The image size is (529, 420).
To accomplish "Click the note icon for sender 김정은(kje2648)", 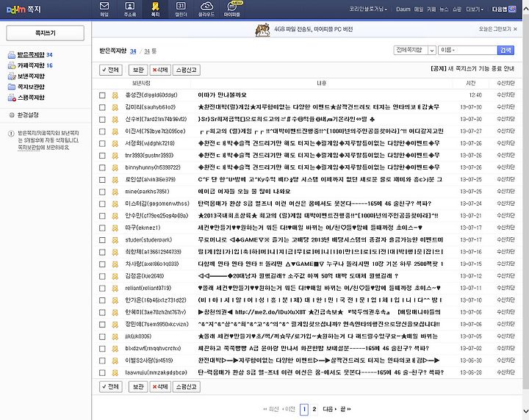I will [115, 276].
